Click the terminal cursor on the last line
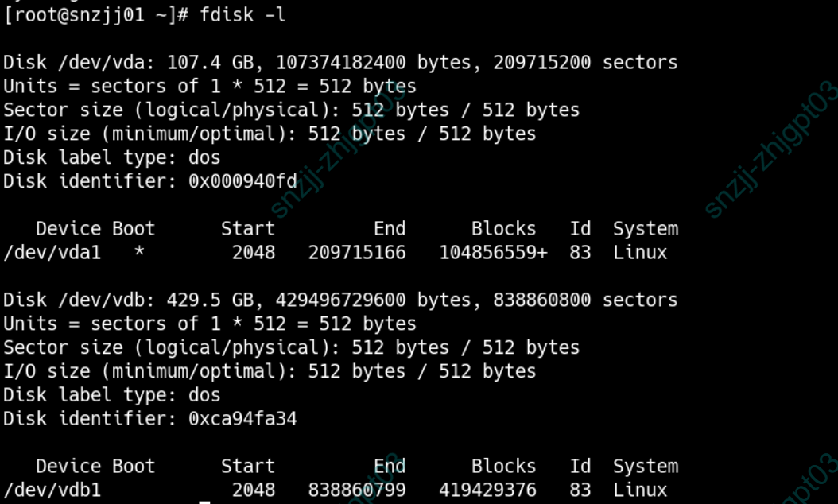Viewport: 838px width, 504px height. (204, 502)
